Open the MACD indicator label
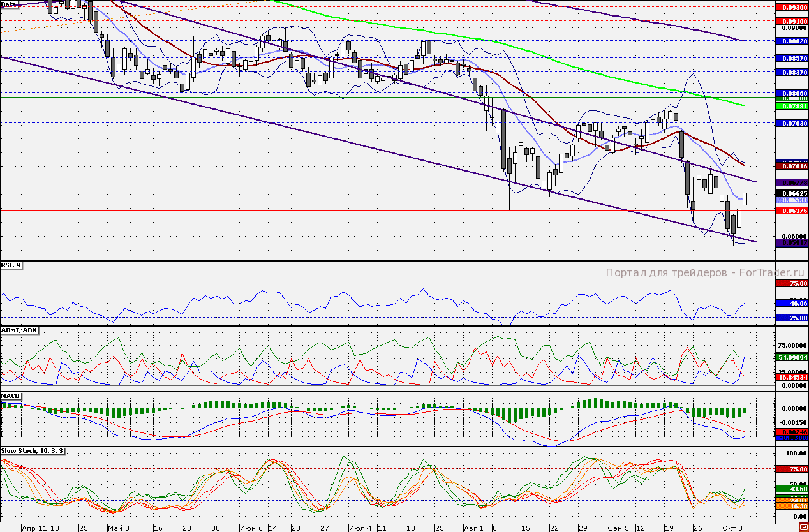 (x=11, y=396)
